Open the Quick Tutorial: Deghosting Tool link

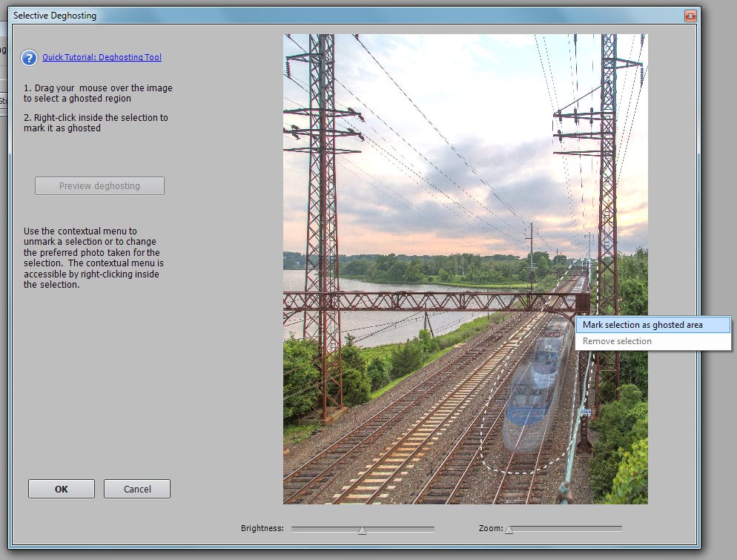point(102,57)
